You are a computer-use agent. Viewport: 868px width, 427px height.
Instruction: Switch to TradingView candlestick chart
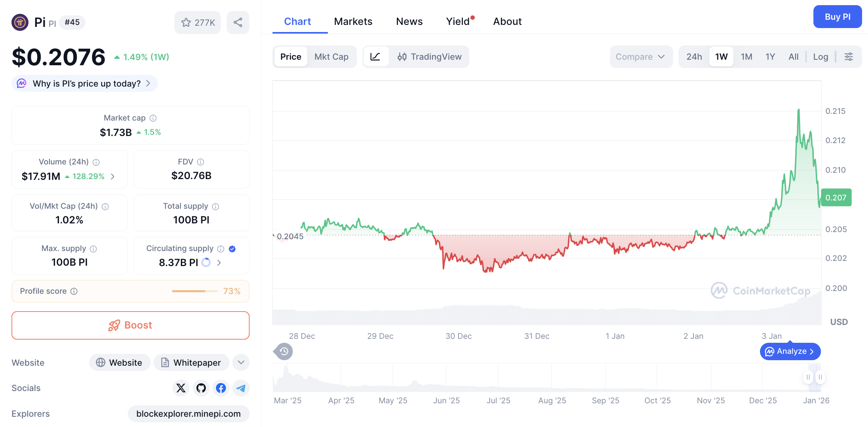(430, 57)
